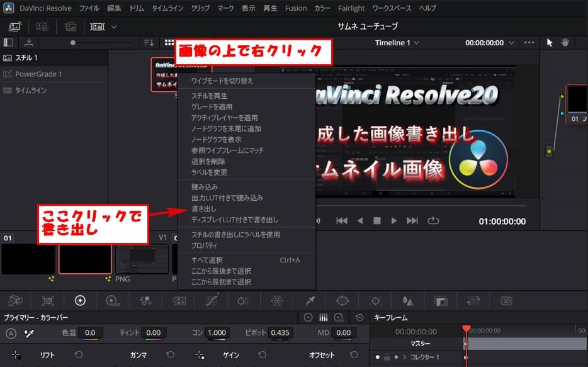Click the 色温 value field 0.0
The width and height of the screenshot is (588, 367).
point(90,332)
